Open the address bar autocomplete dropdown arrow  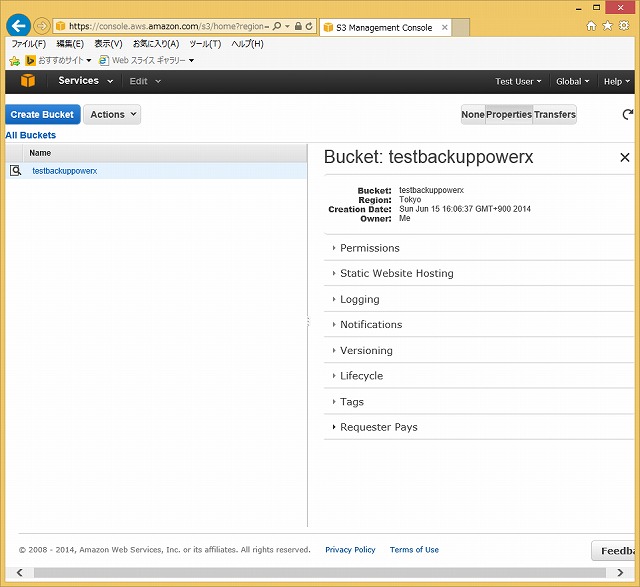click(287, 26)
